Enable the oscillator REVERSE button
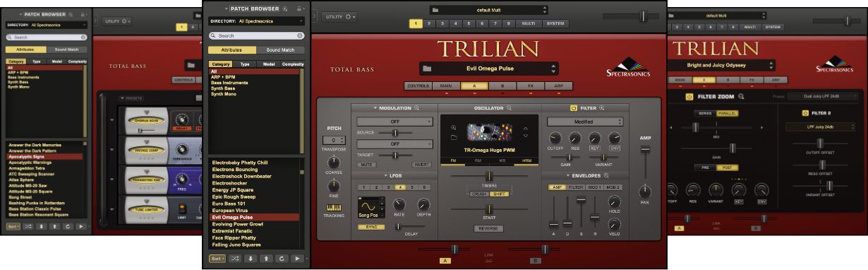The image size is (868, 270). click(488, 228)
